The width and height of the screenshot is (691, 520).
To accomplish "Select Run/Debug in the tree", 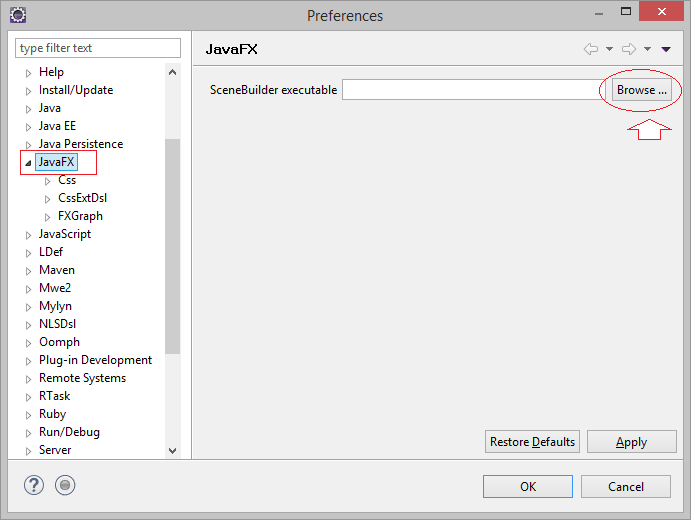I will click(x=69, y=432).
